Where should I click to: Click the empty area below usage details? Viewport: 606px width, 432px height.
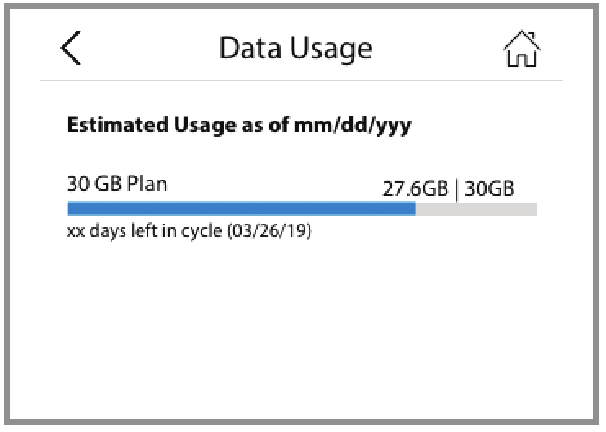tap(302, 330)
